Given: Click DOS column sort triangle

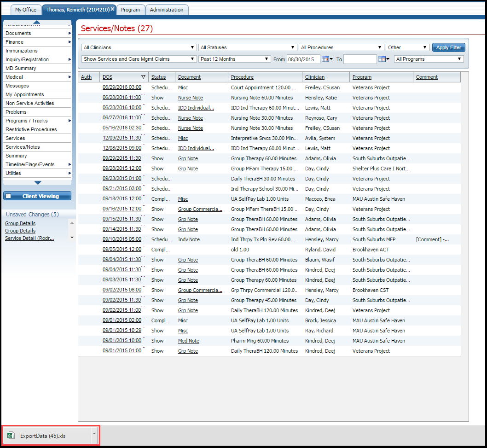Looking at the screenshot, I should coord(143,77).
